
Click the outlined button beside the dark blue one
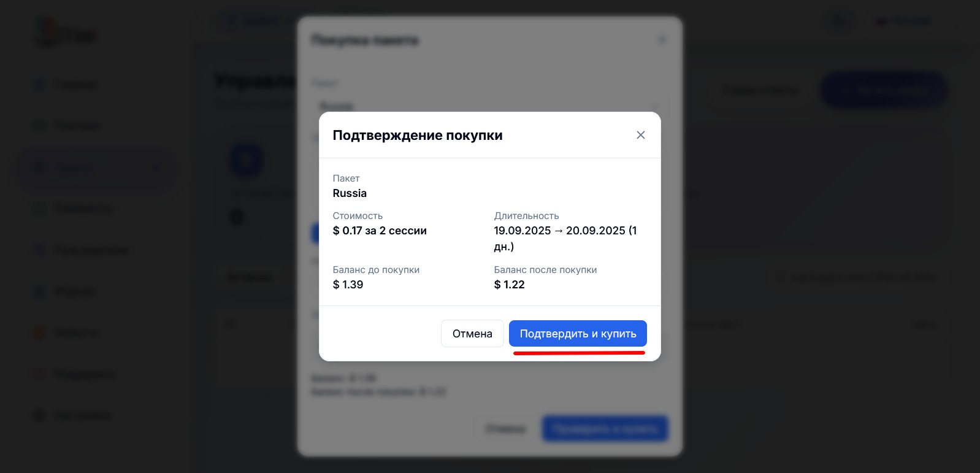point(760,91)
